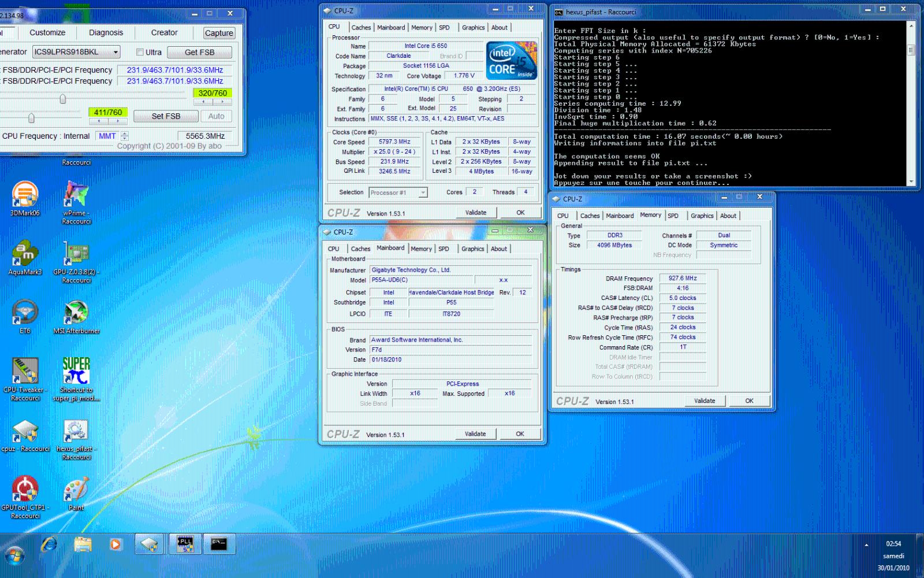Launch Internet Explorer from the taskbar
This screenshot has width=924, height=578.
49,544
